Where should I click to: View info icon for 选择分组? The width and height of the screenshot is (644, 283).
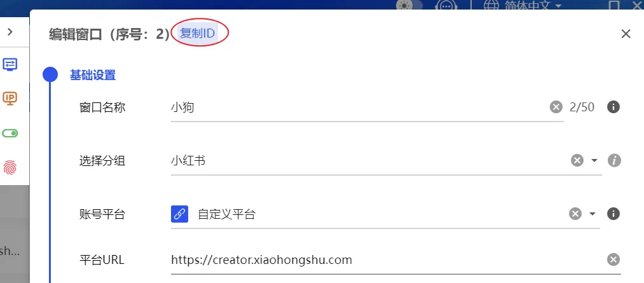click(x=614, y=160)
